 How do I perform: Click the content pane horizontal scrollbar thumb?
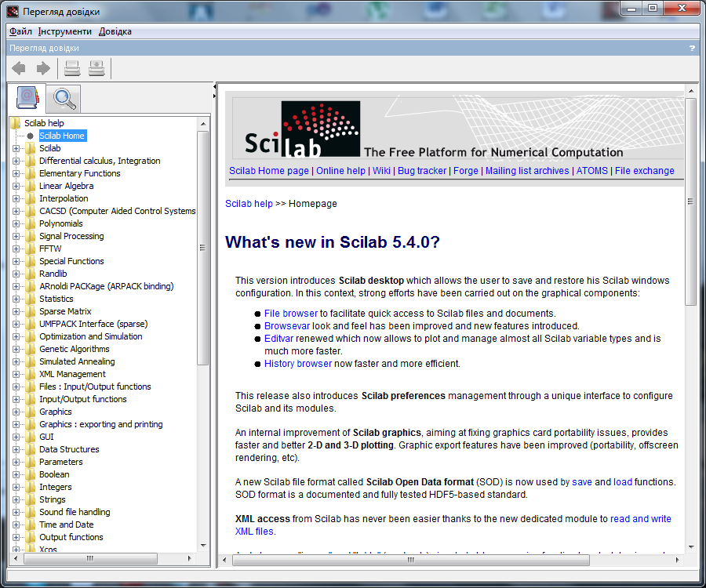click(x=410, y=560)
